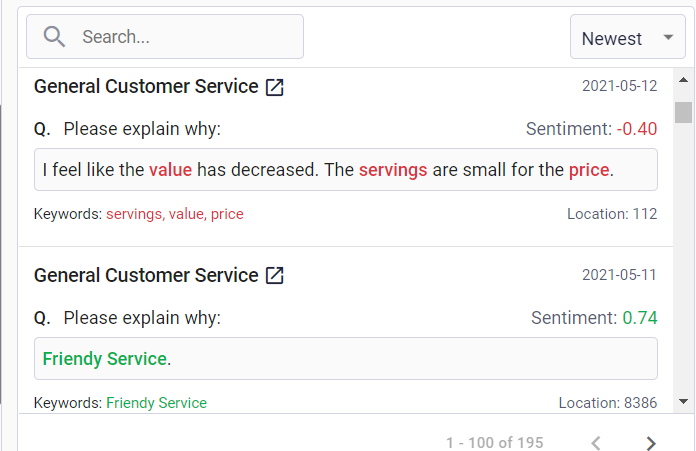
Task: Click the first General Customer Service title
Action: coord(146,86)
